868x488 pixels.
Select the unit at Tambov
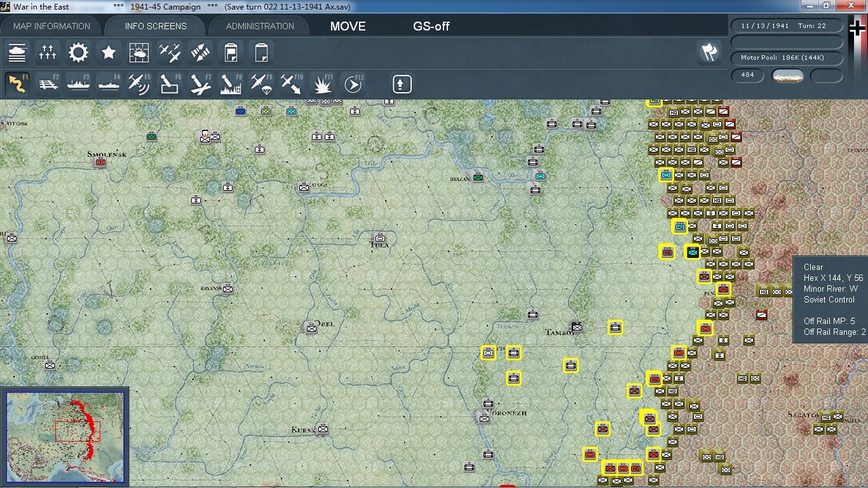pos(576,327)
